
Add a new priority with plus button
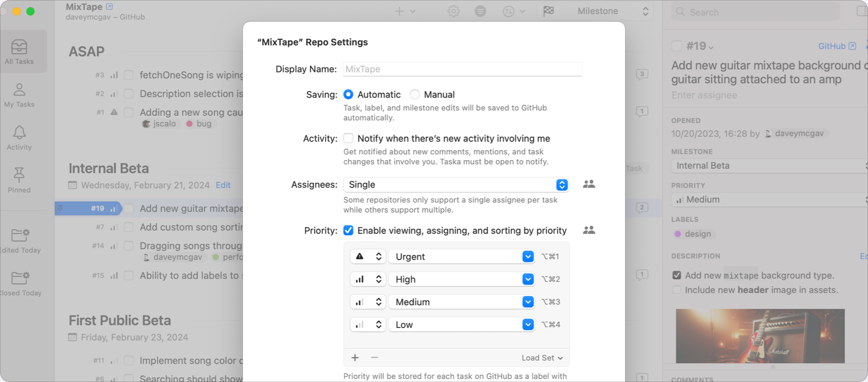355,357
